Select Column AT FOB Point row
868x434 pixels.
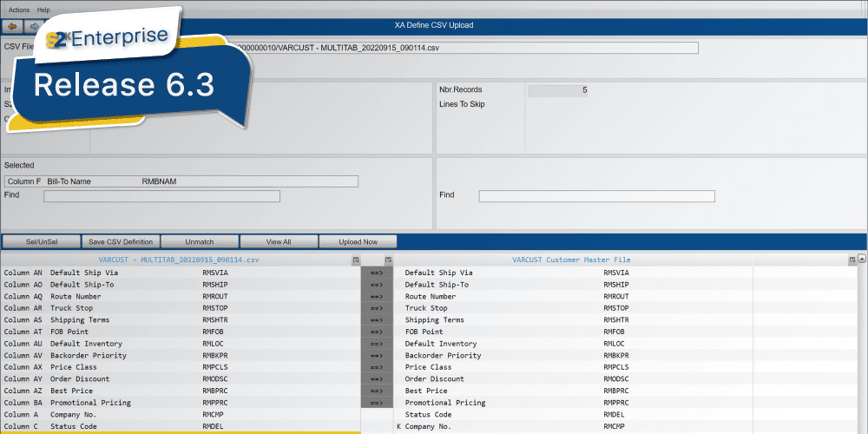[x=181, y=332]
